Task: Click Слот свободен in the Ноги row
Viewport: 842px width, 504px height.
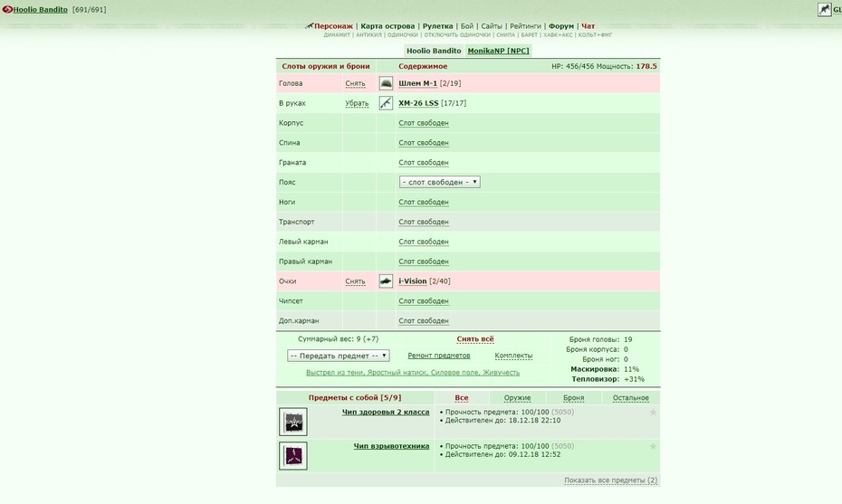Action: [424, 203]
